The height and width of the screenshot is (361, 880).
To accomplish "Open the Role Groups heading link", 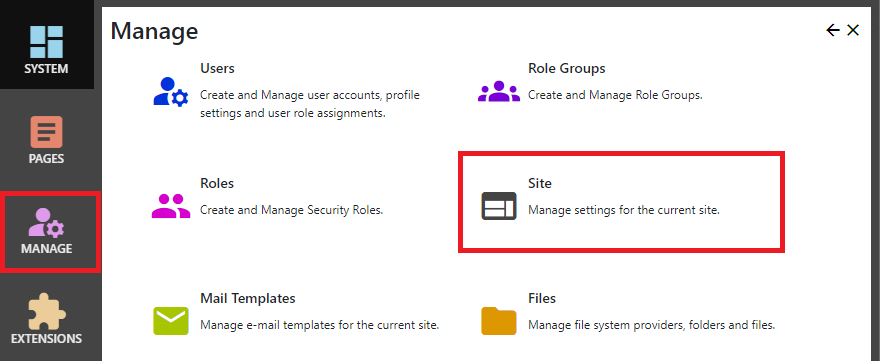I will [567, 68].
